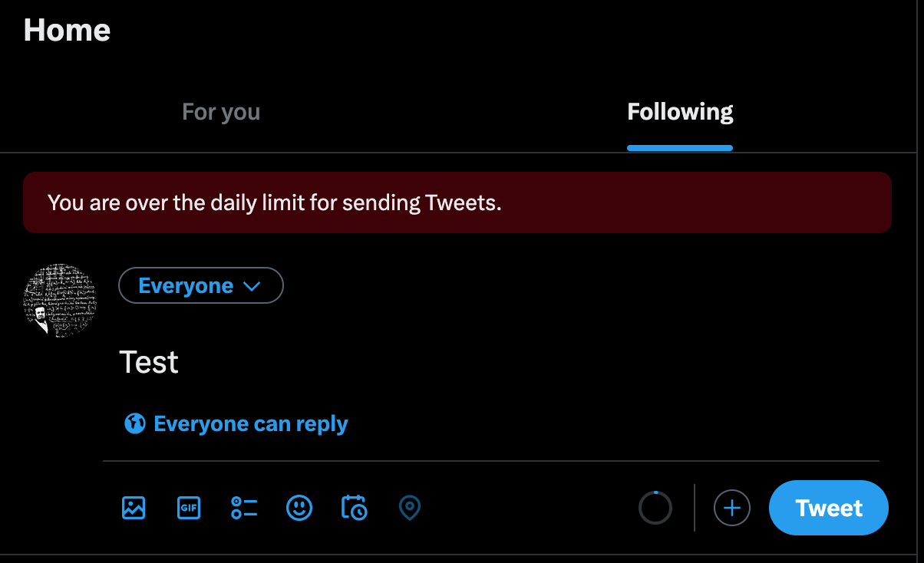The width and height of the screenshot is (924, 563).
Task: Click the daily limit error banner
Action: (x=457, y=202)
